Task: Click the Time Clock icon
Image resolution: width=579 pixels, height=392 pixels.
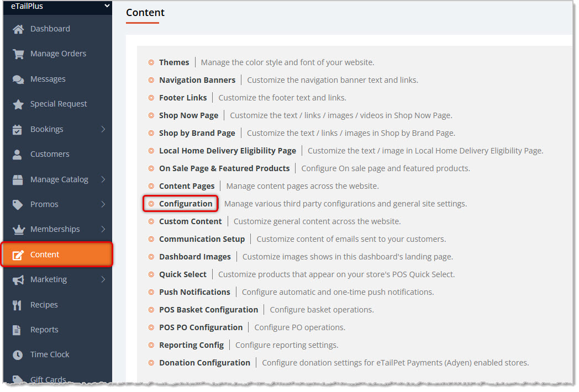Action: [17, 354]
